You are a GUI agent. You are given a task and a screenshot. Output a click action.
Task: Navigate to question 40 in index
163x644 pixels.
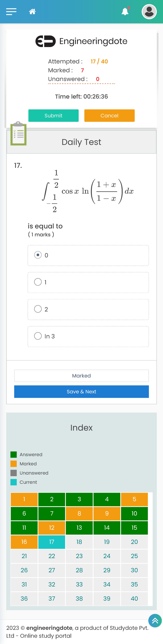pos(134,599)
